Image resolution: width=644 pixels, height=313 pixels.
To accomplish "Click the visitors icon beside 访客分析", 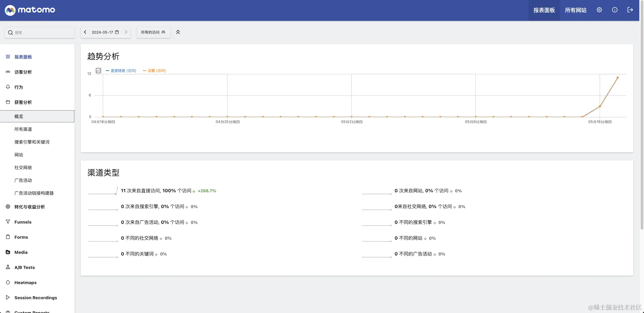I will pos(8,72).
